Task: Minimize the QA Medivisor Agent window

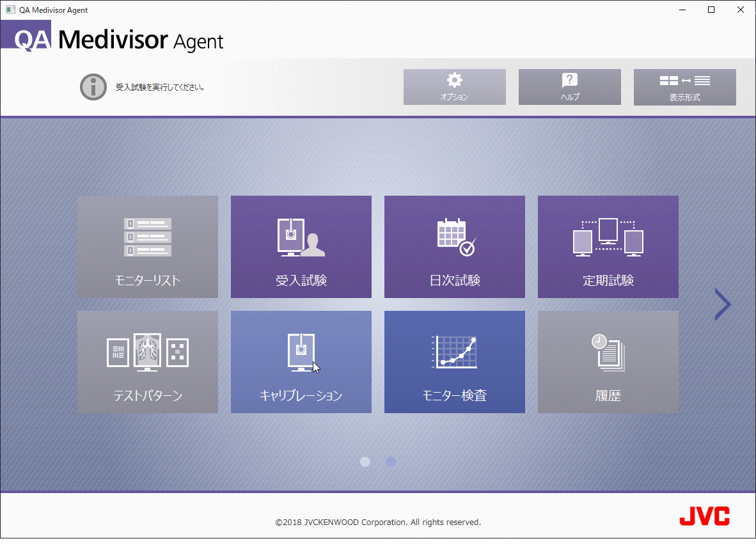Action: point(682,10)
